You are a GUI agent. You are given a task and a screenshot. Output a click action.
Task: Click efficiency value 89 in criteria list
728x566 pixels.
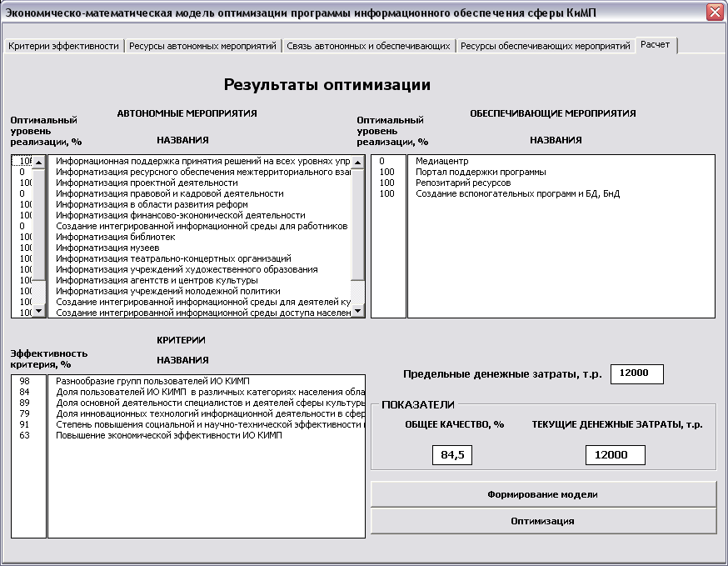pos(28,403)
